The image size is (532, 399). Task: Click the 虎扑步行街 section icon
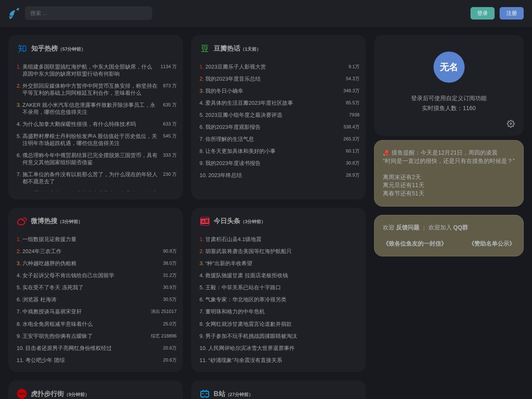pos(21,394)
